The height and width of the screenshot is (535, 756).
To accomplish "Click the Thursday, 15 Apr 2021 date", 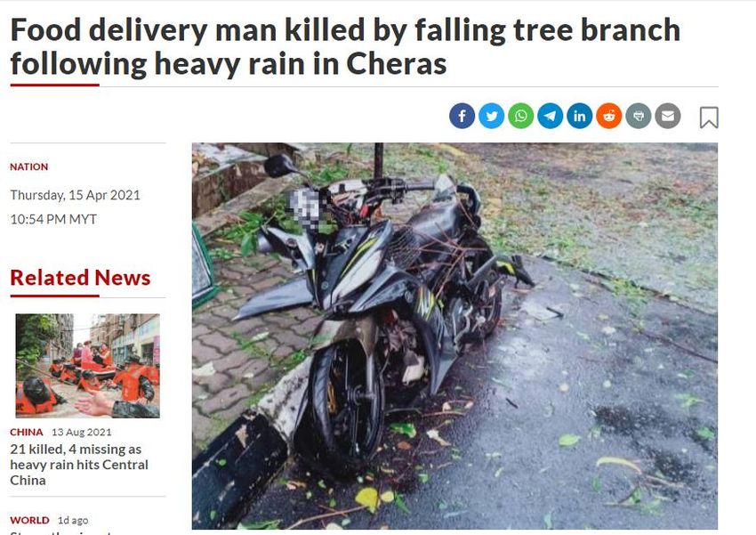I will (76, 195).
